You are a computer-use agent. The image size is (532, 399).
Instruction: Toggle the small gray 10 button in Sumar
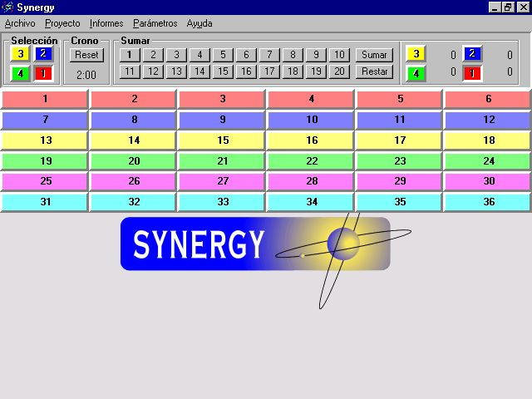click(x=338, y=55)
